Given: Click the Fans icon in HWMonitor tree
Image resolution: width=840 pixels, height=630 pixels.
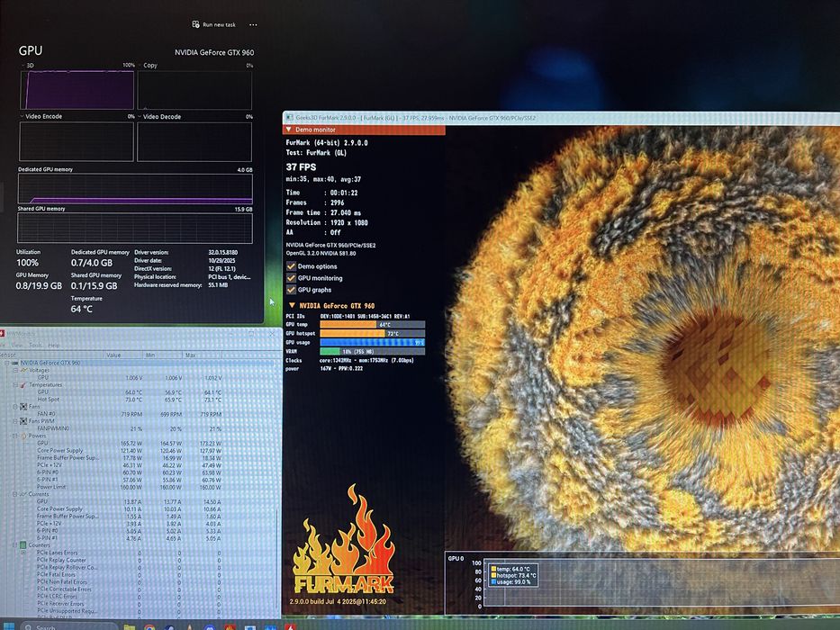Looking at the screenshot, I should click(23, 406).
